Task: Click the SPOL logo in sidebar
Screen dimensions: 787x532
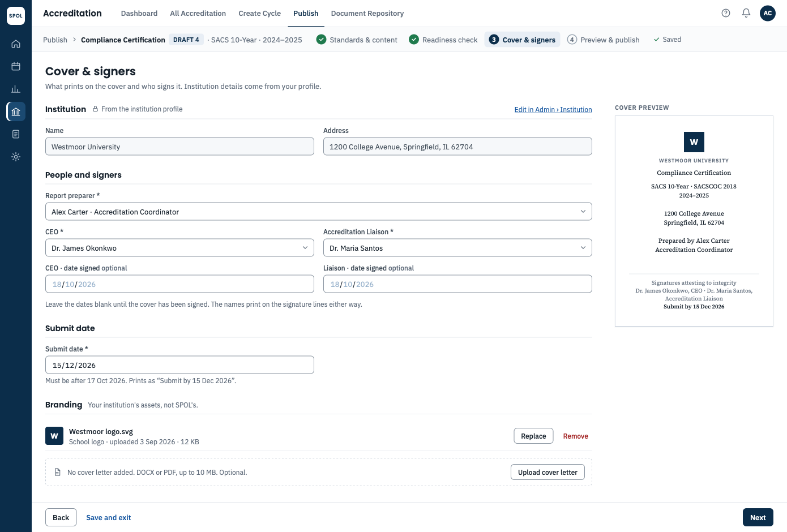Action: pos(16,16)
